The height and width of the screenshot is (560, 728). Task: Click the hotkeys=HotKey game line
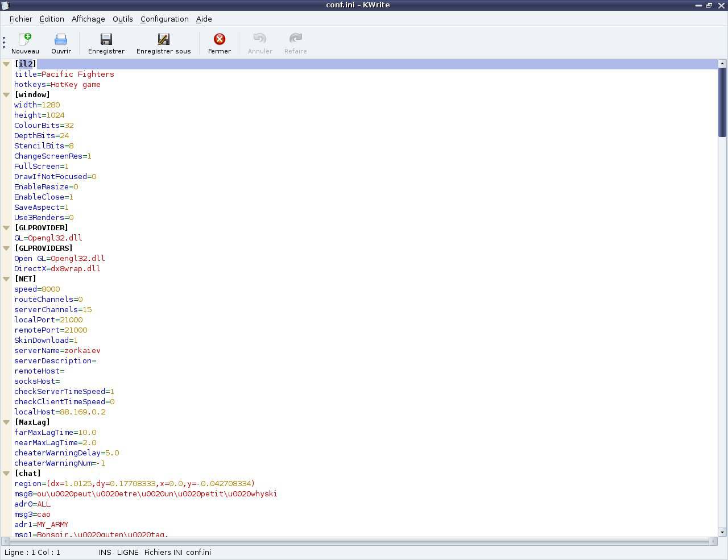coord(57,85)
